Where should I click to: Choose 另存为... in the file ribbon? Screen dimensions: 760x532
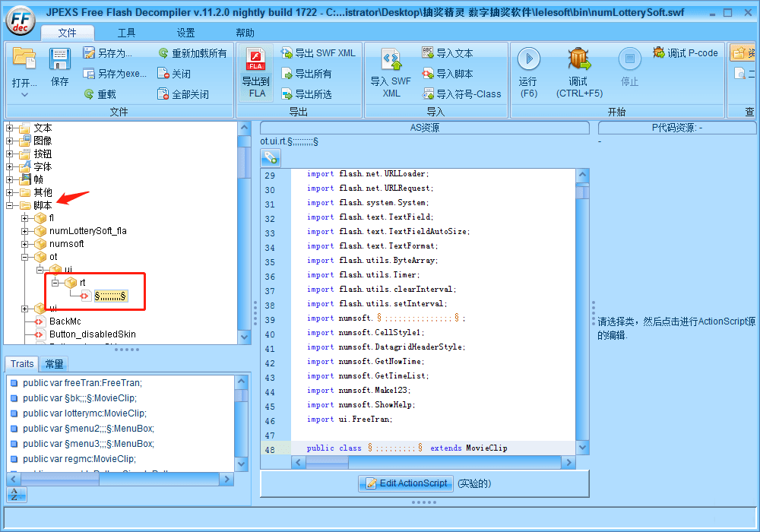tap(108, 53)
